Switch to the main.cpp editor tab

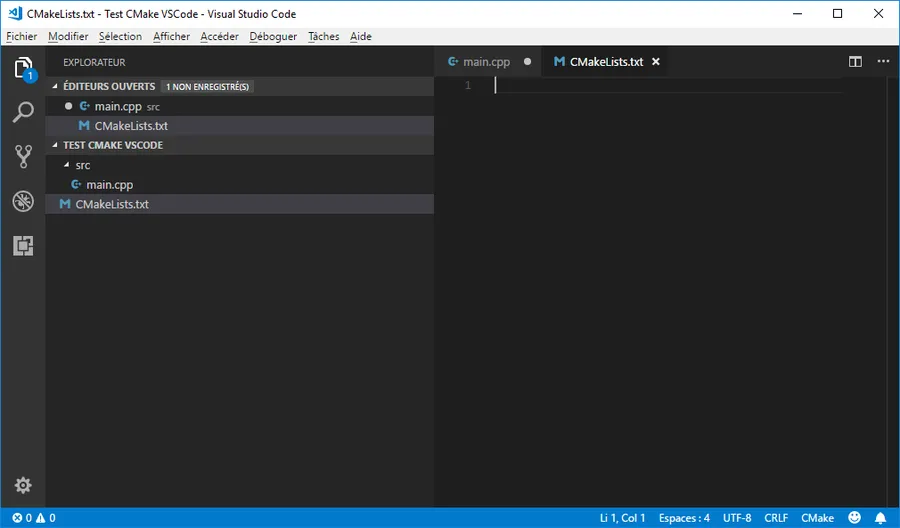pos(487,61)
